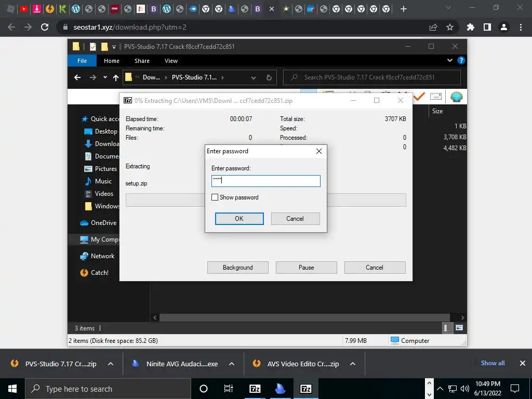
Task: Go forward in File Explorer
Action: pos(92,77)
